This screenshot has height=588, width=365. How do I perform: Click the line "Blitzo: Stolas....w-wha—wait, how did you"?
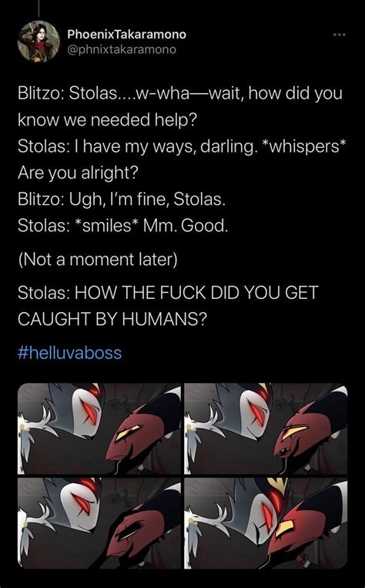tap(180, 93)
